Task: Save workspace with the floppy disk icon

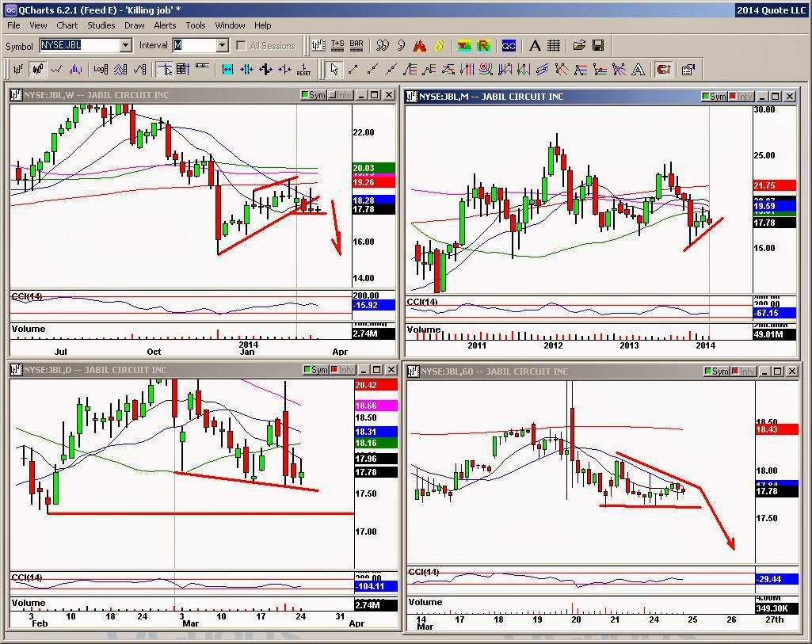Action: click(x=598, y=46)
